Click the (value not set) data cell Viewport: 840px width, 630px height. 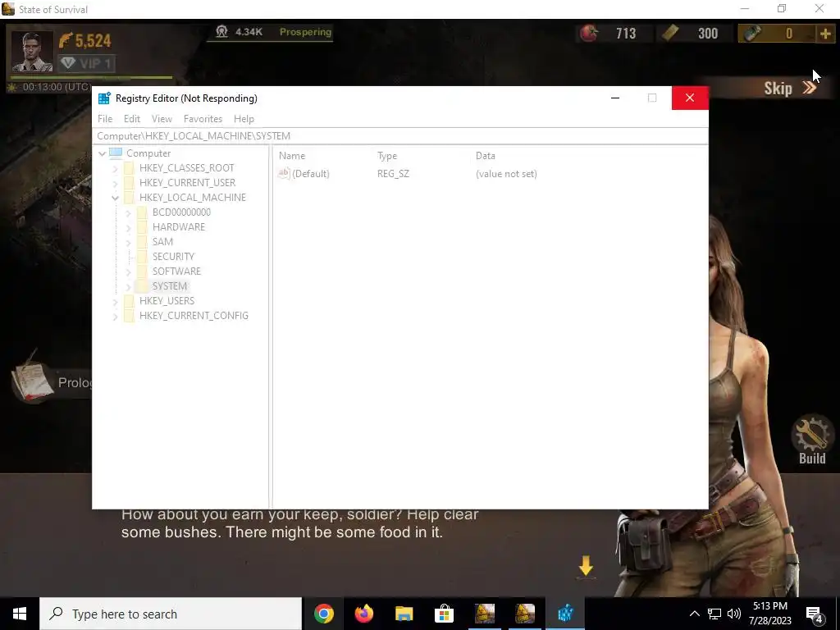tap(506, 174)
